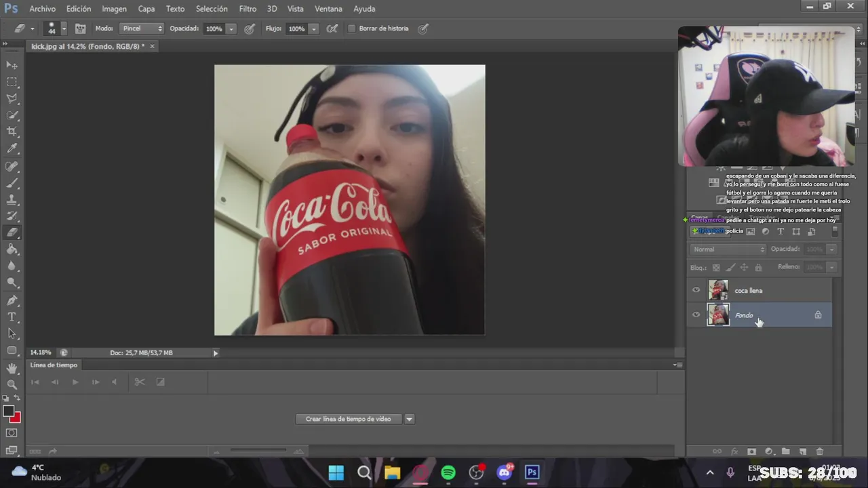This screenshot has height=488, width=868.
Task: Click the swap foreground/background colors arrow
Action: (17, 399)
